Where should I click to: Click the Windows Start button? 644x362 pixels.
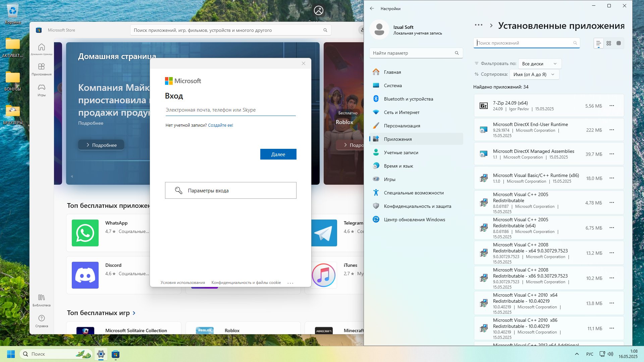pyautogui.click(x=11, y=354)
